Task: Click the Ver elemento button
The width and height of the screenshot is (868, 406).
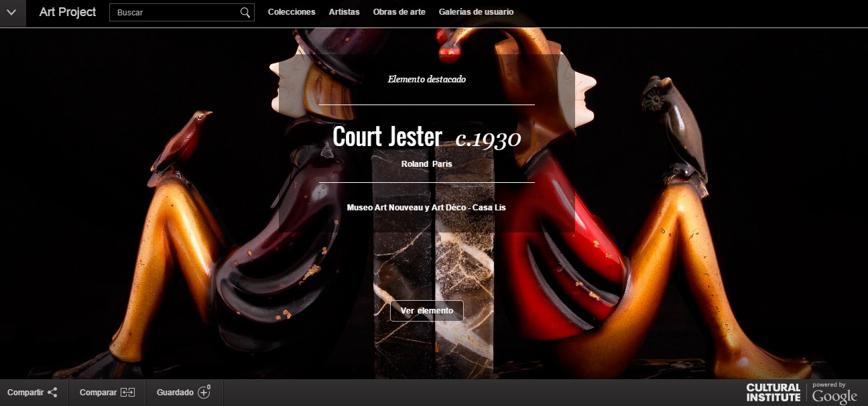Action: (x=427, y=311)
